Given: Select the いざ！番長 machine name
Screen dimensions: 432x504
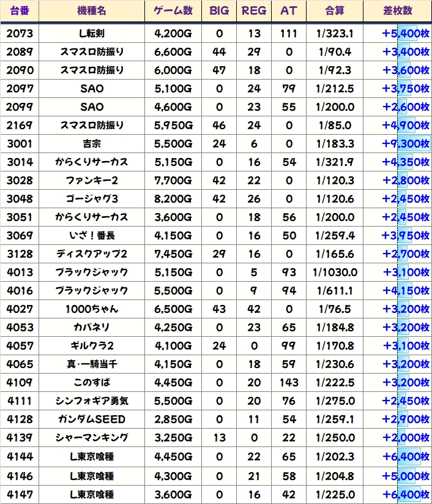Looking at the screenshot, I should tap(92, 236).
